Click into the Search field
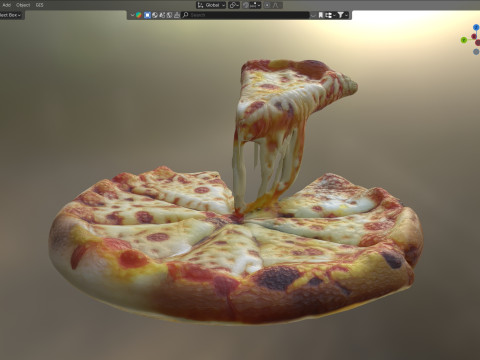The image size is (480, 360). point(245,15)
